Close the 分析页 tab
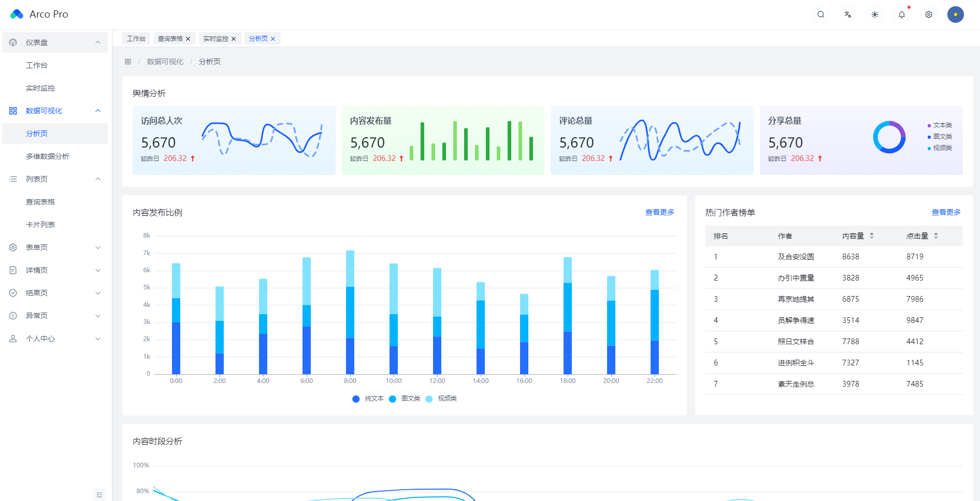The width and height of the screenshot is (980, 501). pyautogui.click(x=273, y=39)
